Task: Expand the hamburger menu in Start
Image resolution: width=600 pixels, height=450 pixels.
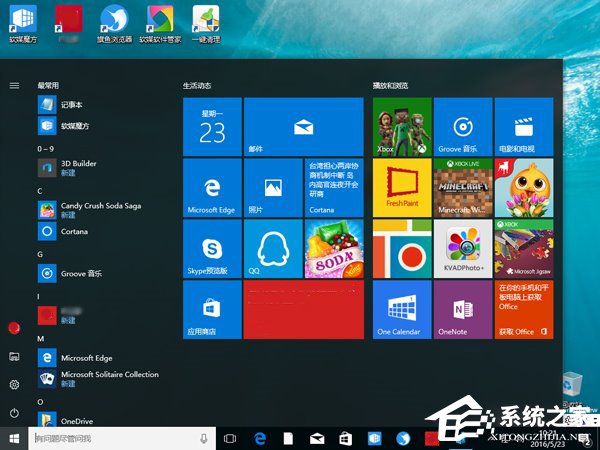Action: click(x=14, y=86)
